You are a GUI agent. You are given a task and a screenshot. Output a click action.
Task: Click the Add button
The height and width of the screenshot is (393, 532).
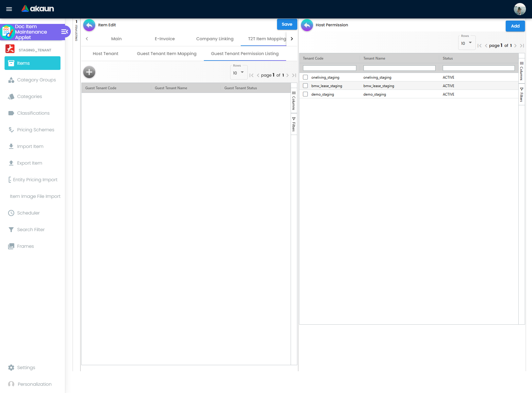[515, 26]
